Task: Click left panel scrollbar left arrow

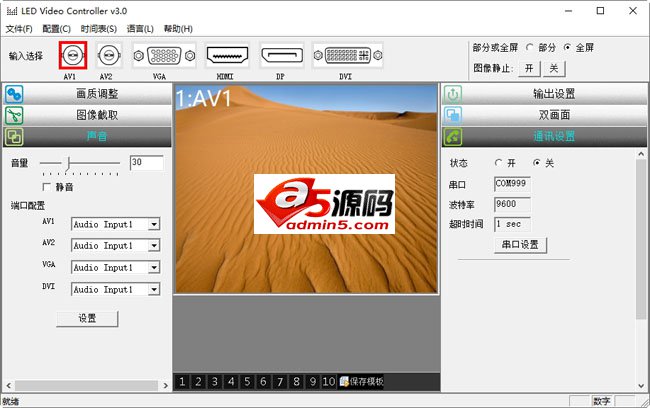Action: tap(9, 386)
